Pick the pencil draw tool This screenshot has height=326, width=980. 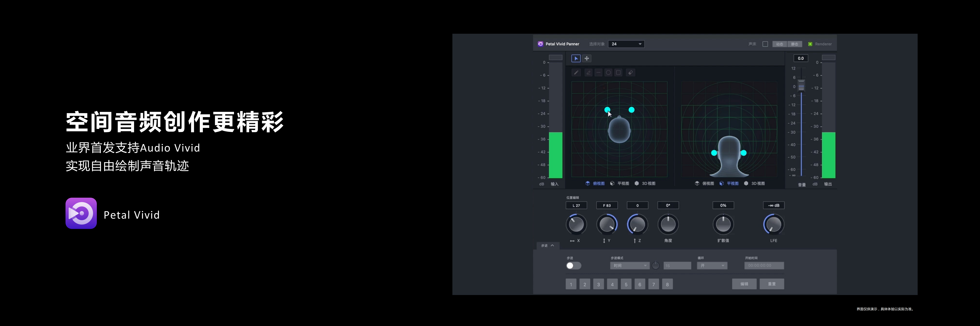coord(576,73)
